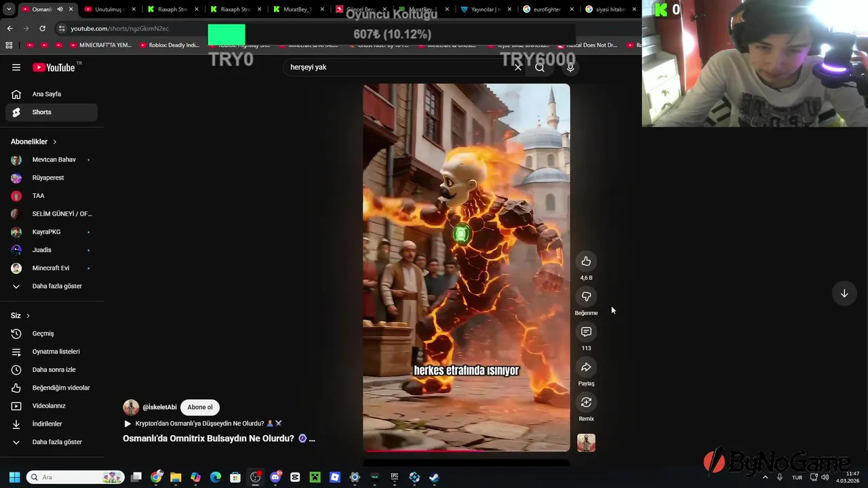Open Rüyaperest subscription

tap(52, 178)
